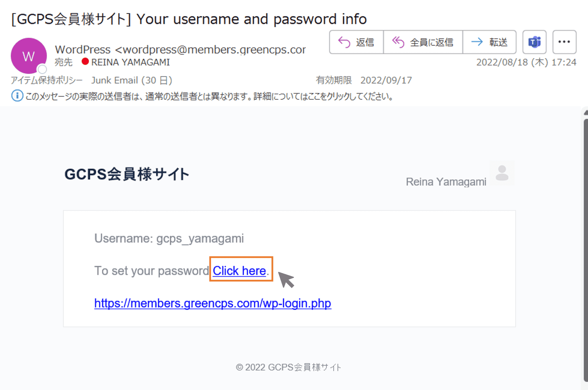Click Reina Yamagami name in the email body
This screenshot has height=390, width=588.
(x=446, y=181)
